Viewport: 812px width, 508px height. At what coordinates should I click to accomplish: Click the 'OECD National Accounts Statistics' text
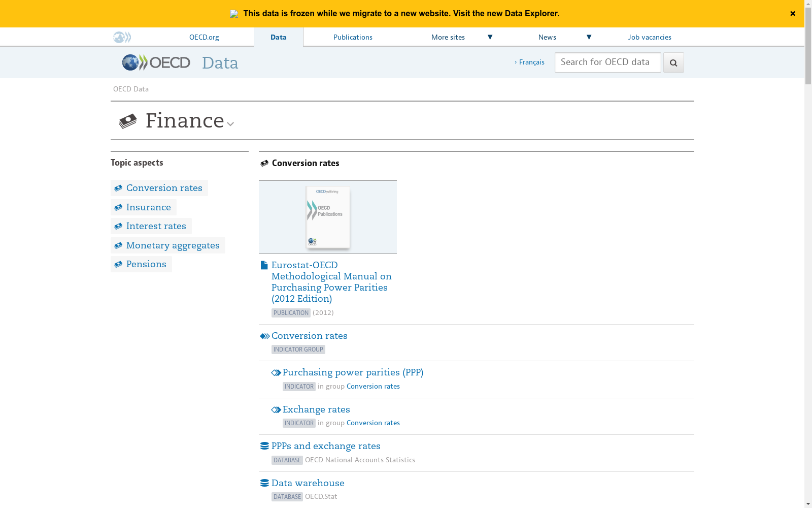[x=360, y=460]
